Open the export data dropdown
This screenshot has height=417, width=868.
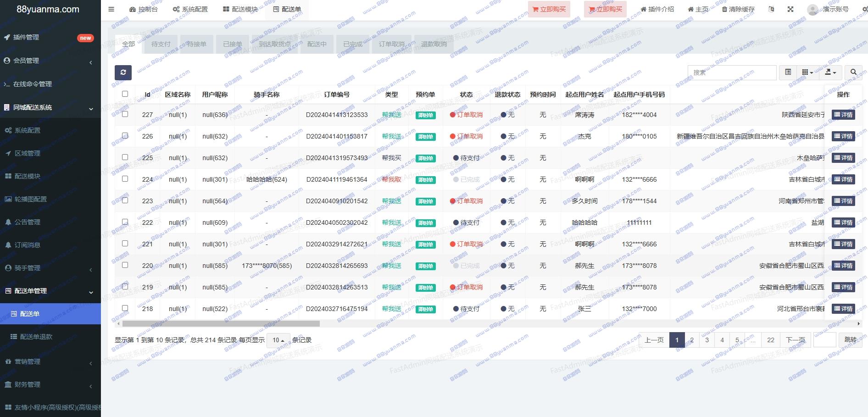[x=830, y=72]
